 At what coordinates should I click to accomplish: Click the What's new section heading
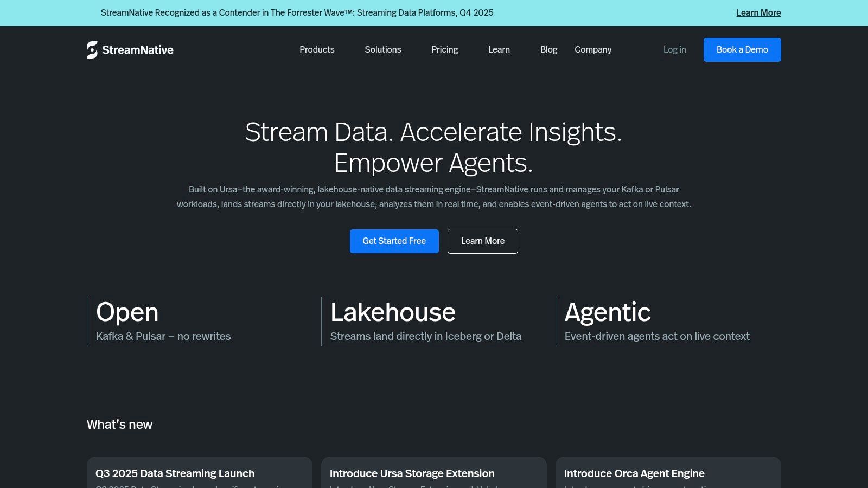(119, 425)
